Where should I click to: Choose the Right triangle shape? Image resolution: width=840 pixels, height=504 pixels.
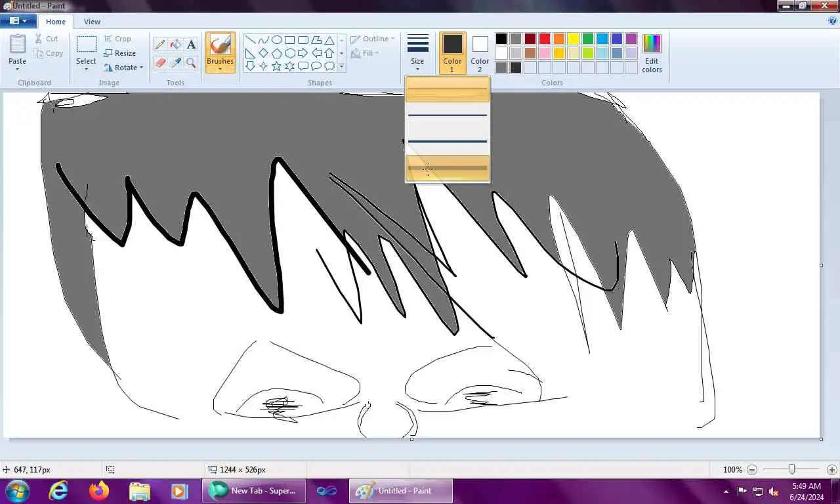coord(250,53)
